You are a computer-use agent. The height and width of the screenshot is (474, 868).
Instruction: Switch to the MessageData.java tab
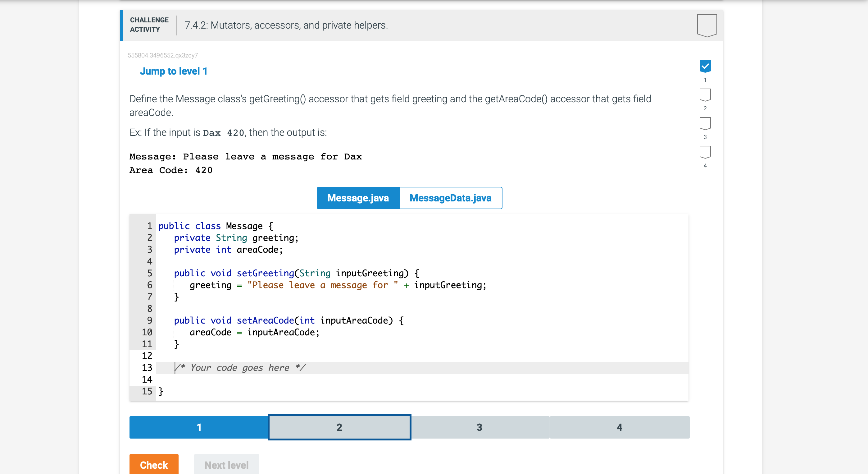click(451, 198)
